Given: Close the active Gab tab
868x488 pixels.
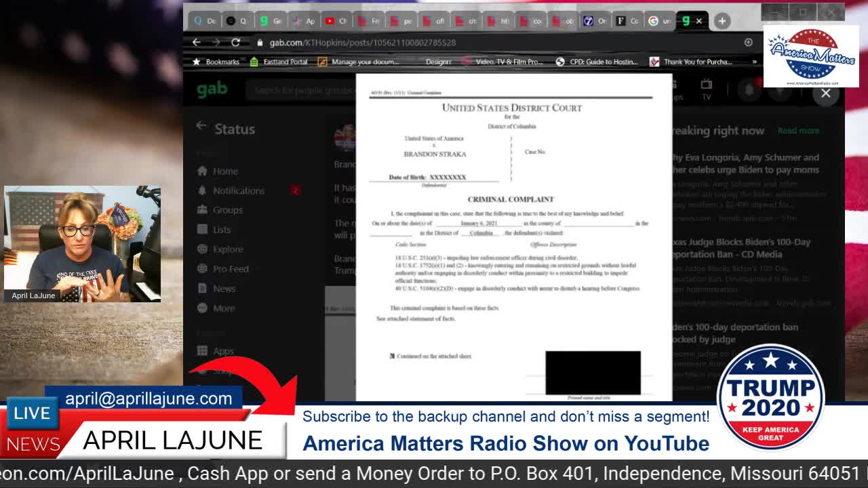Looking at the screenshot, I should (x=698, y=21).
